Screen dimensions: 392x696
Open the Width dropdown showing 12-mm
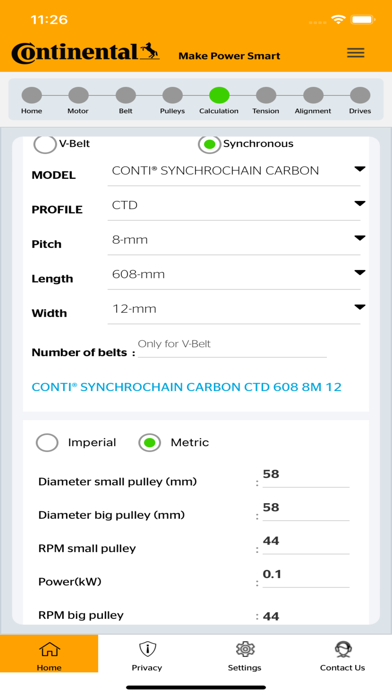coord(236,309)
